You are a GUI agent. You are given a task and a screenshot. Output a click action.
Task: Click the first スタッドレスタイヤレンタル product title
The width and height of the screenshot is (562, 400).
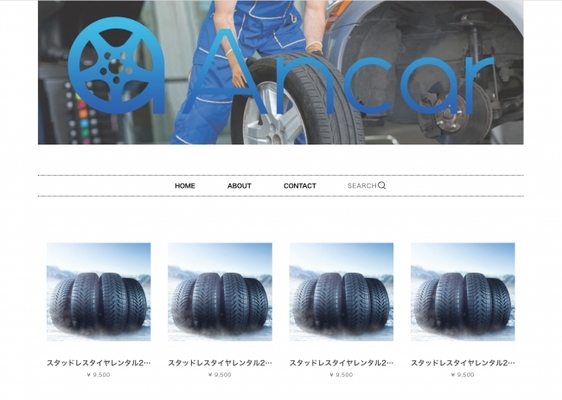point(99,363)
